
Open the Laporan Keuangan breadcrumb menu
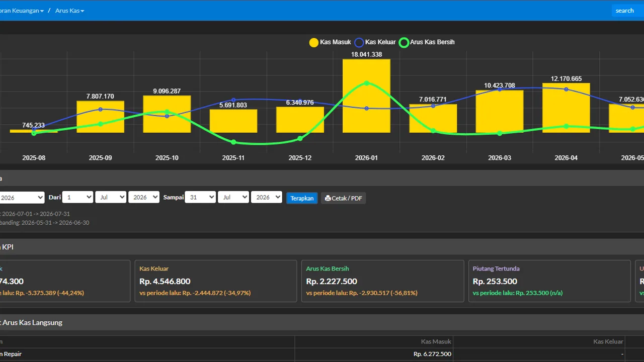[21, 11]
